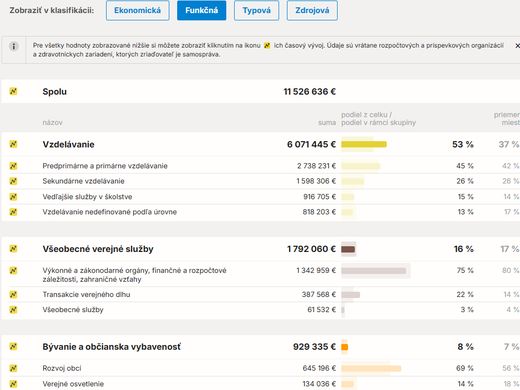Click the amount 2 738 231 €
Image resolution: width=520 pixels, height=390 pixels.
pos(316,166)
